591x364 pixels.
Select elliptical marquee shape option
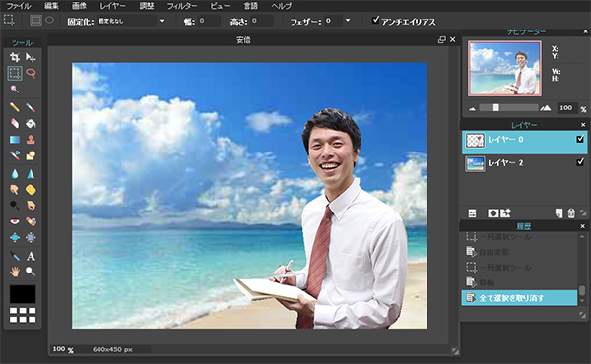point(50,20)
